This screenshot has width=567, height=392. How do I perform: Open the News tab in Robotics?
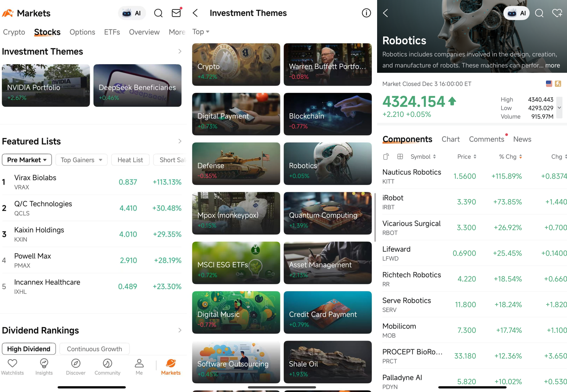(522, 139)
